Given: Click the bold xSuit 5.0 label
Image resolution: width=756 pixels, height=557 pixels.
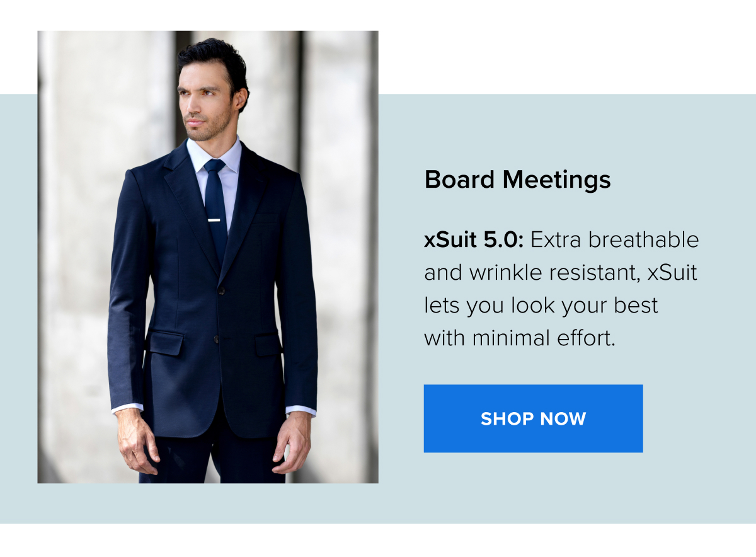Looking at the screenshot, I should [x=474, y=240].
